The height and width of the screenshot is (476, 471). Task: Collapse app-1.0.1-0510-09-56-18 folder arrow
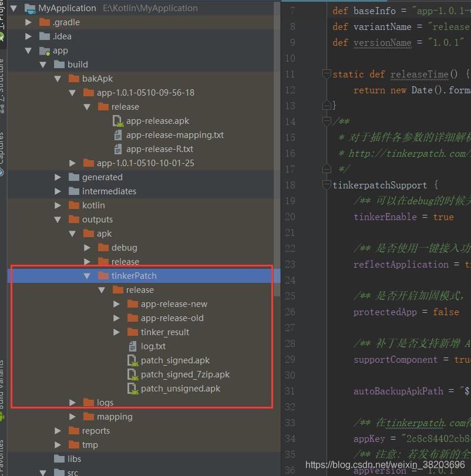(x=72, y=93)
